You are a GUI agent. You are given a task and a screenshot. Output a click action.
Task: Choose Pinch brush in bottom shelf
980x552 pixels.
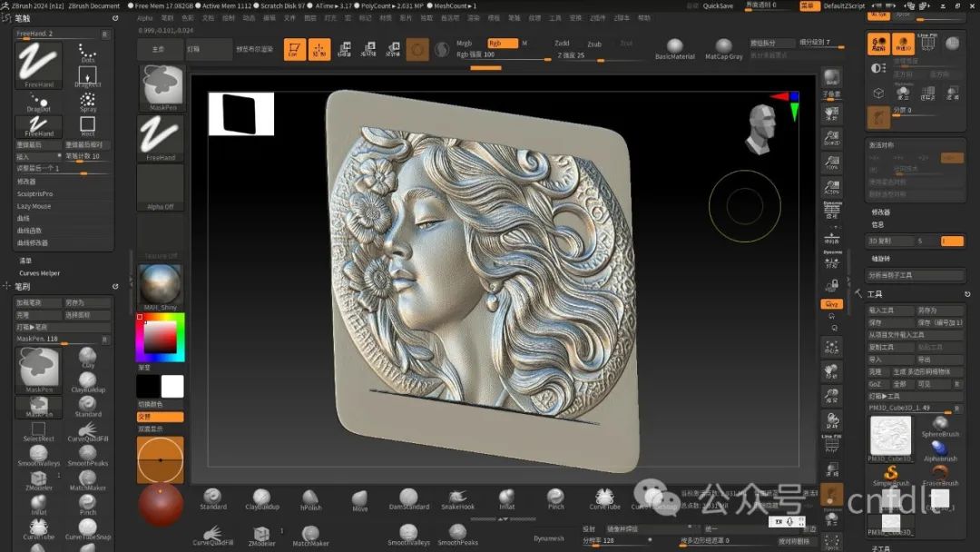[555, 499]
